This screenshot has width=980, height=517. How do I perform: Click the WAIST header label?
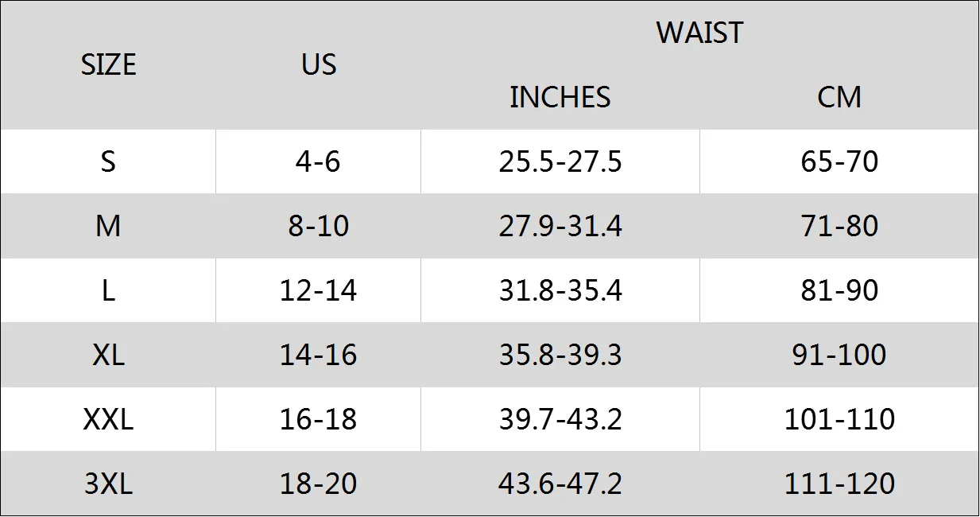click(x=699, y=33)
